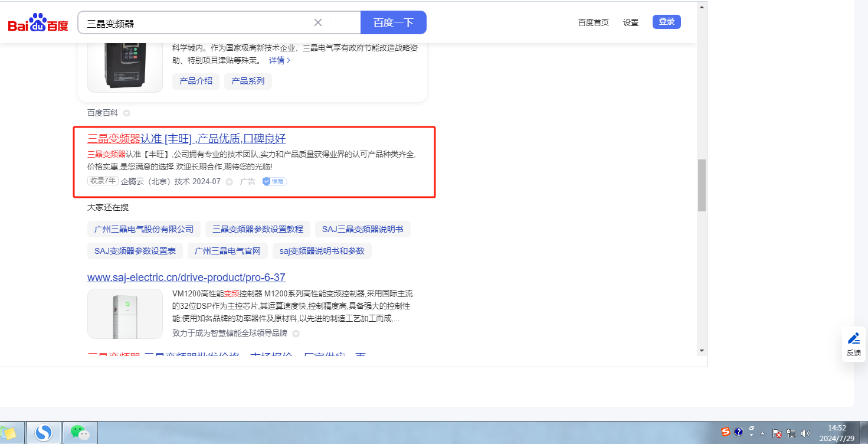The image size is (868, 444).
Task: Show hidden tray icons arrow
Action: click(763, 433)
